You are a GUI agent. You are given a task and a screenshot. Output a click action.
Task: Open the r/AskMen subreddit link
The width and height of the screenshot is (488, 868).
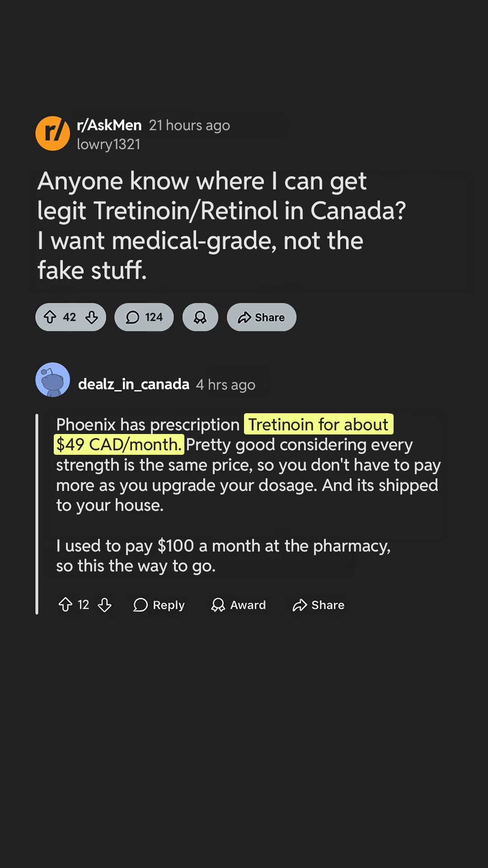(x=109, y=125)
